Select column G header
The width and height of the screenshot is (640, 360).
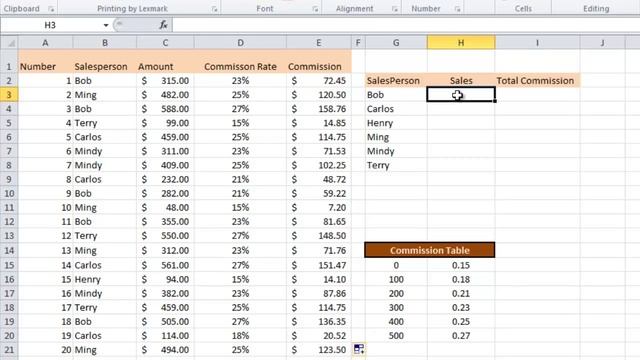[x=396, y=42]
